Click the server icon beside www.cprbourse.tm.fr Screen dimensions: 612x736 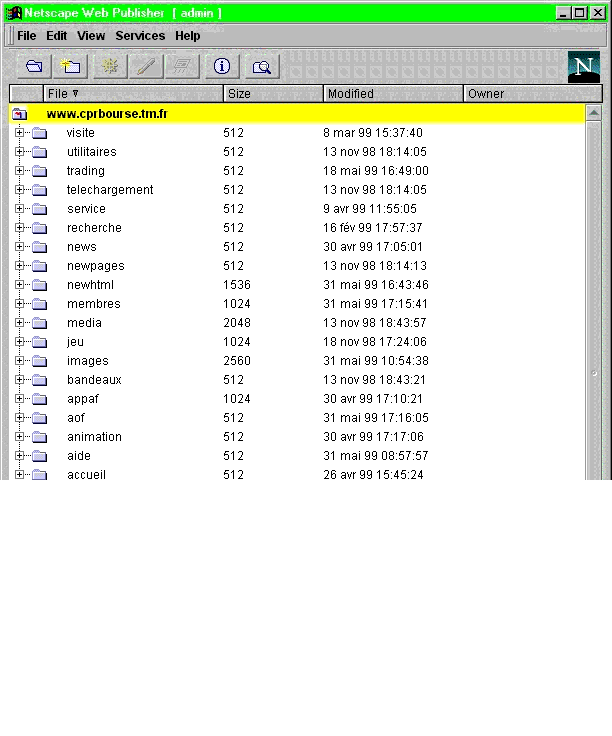pos(20,114)
